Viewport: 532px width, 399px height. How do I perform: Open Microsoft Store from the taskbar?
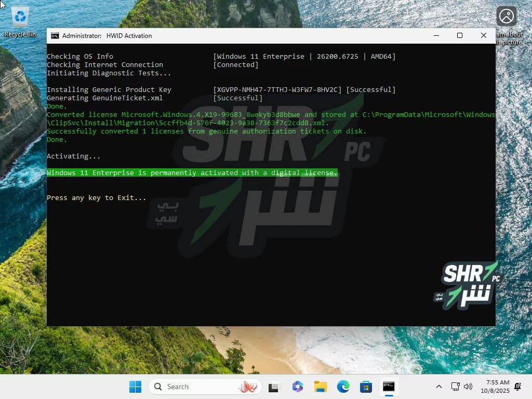click(x=366, y=387)
